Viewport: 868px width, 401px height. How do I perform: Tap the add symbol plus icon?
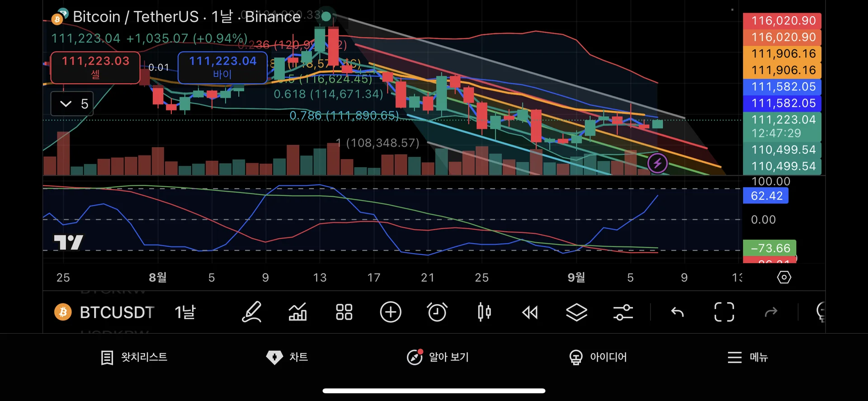[391, 312]
